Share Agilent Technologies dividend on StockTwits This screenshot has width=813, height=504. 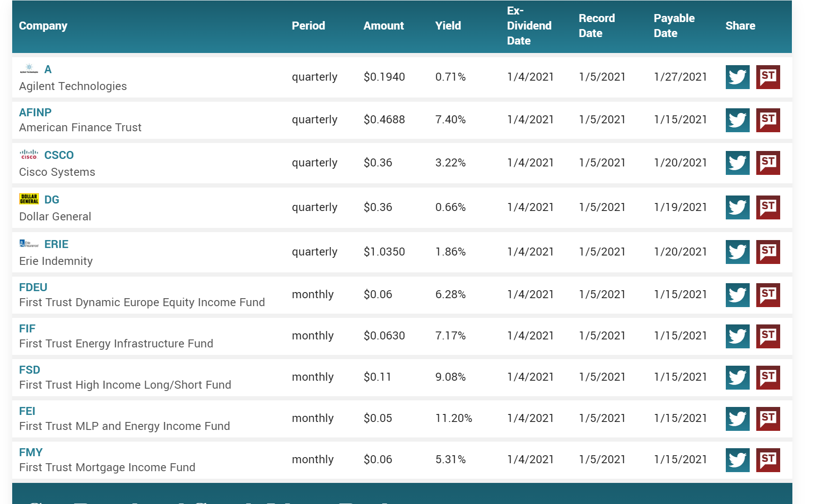coord(768,77)
